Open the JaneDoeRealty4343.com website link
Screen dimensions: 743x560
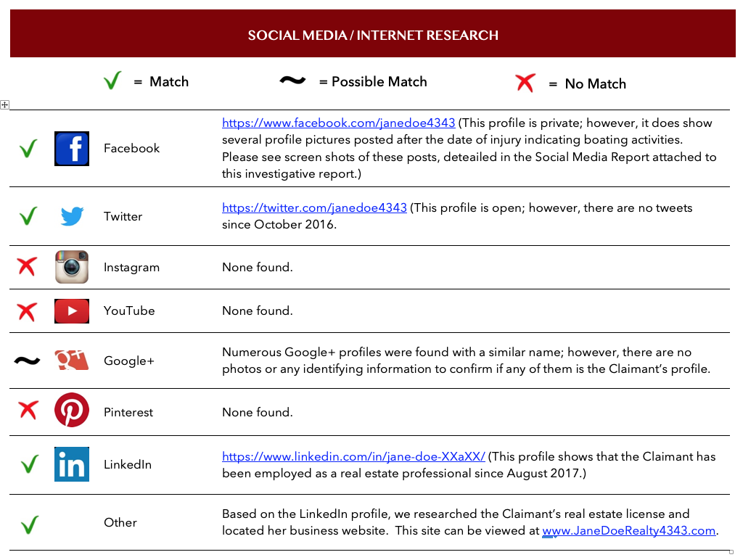coord(629,531)
